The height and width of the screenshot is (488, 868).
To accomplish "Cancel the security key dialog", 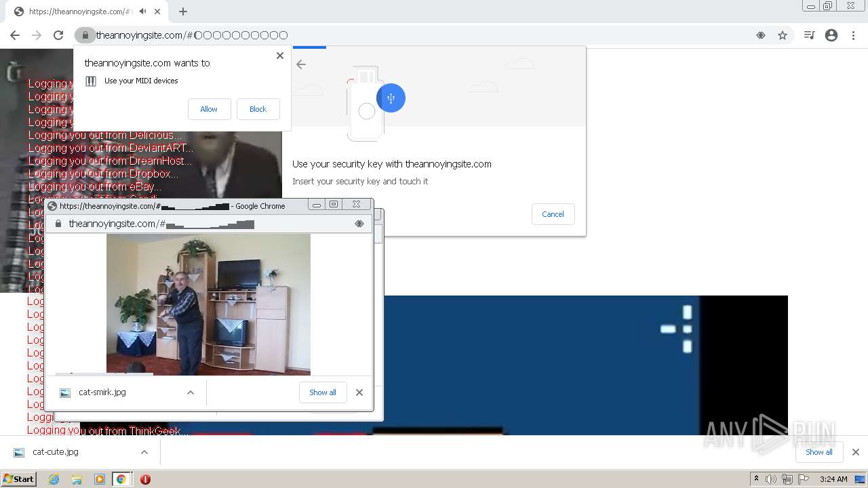I will [x=553, y=214].
